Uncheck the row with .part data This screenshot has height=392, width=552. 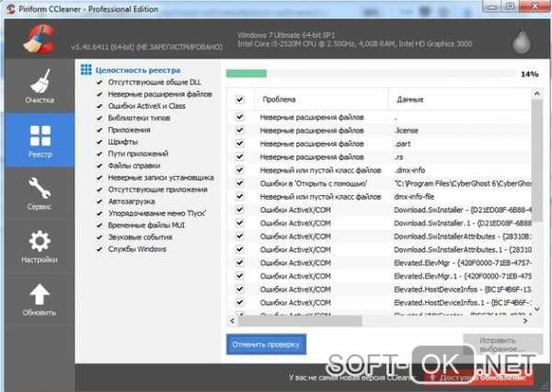[x=240, y=144]
